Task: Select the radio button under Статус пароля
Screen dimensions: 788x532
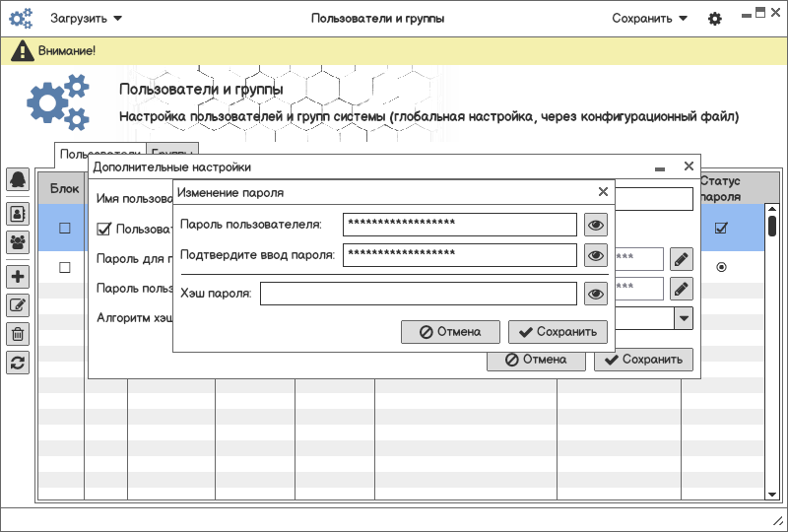Action: pyautogui.click(x=721, y=267)
